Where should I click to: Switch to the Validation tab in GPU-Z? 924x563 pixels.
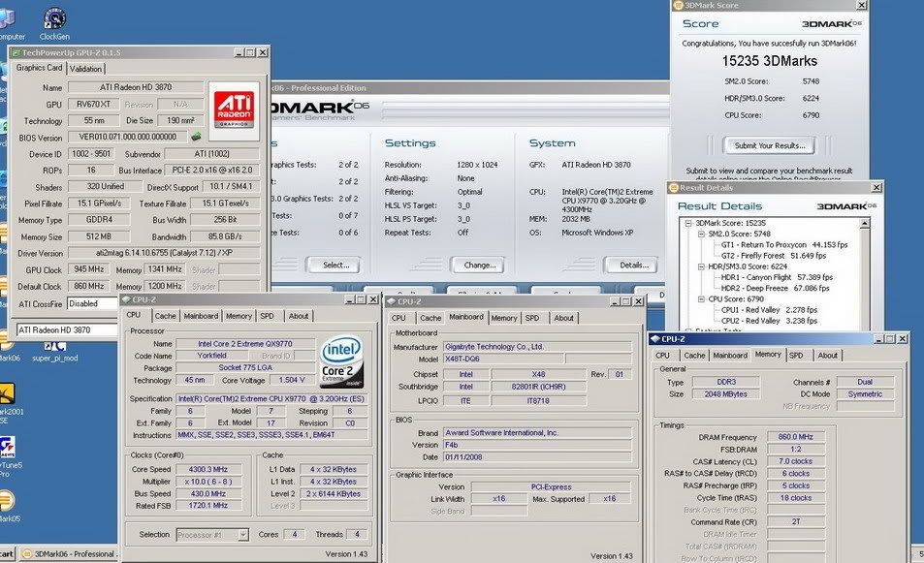pyautogui.click(x=86, y=69)
